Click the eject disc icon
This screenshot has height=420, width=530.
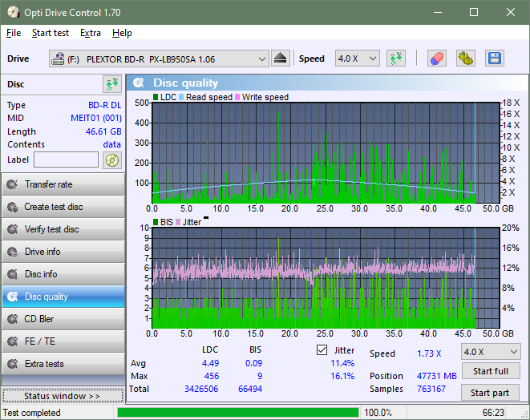(x=281, y=59)
